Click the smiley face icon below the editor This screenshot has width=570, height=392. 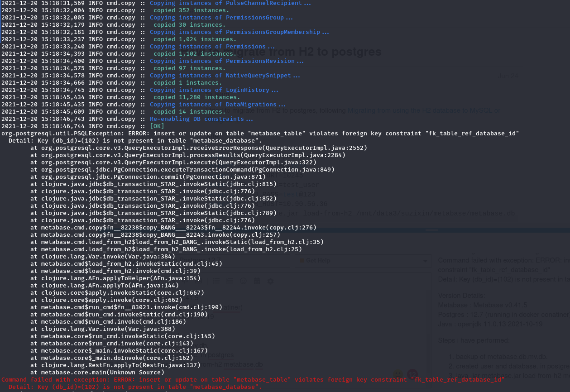[398, 373]
